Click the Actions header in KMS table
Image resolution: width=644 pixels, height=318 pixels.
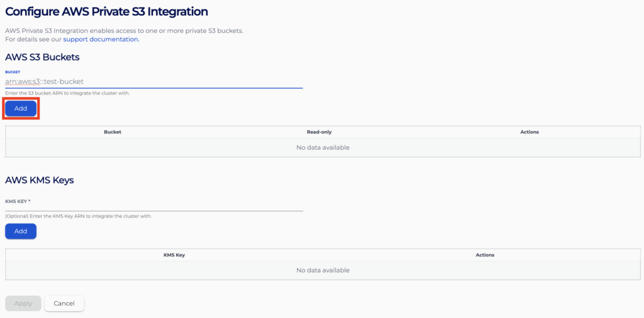(485, 255)
